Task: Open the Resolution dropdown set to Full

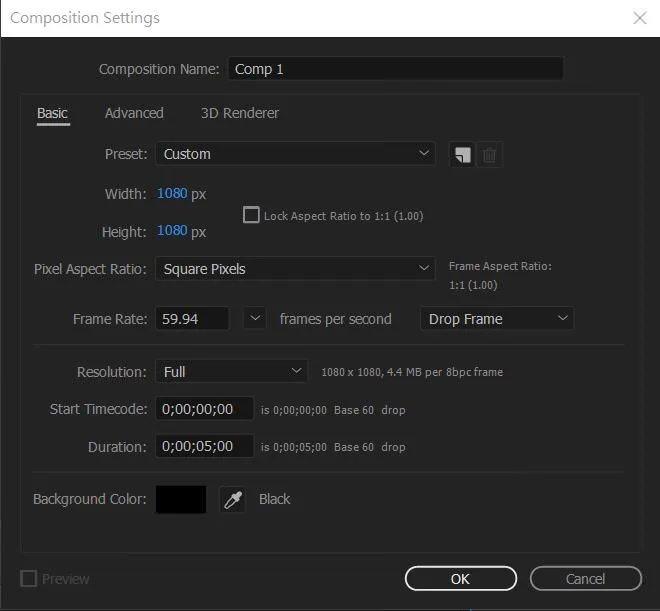Action: pos(232,371)
